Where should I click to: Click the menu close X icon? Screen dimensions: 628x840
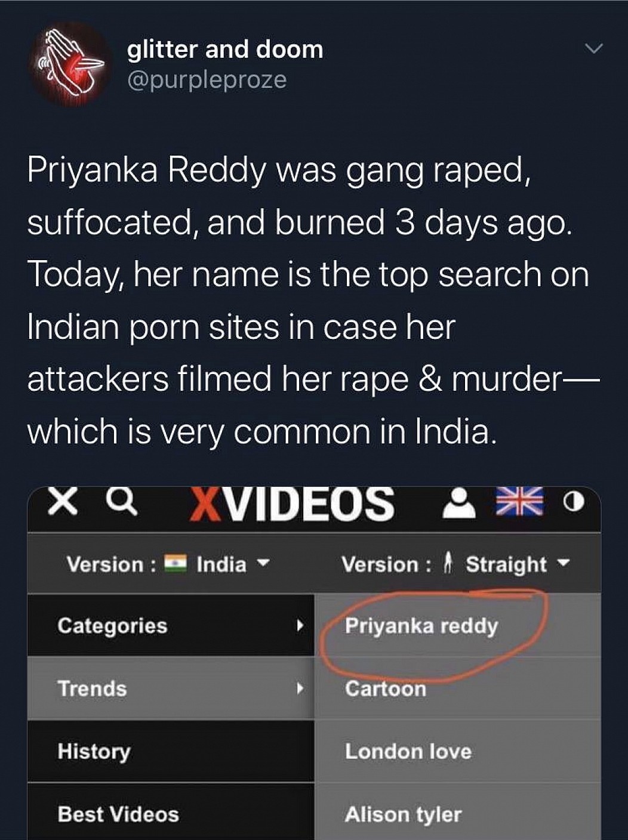[63, 502]
